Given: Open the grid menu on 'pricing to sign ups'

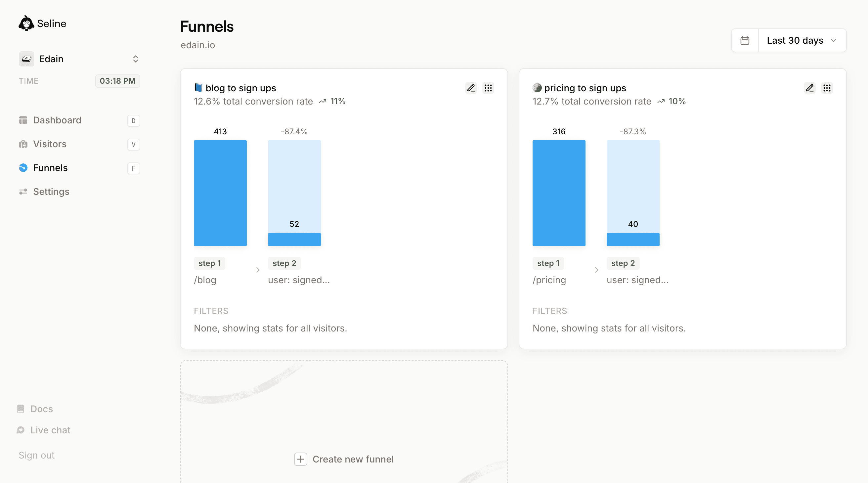Looking at the screenshot, I should tap(827, 88).
